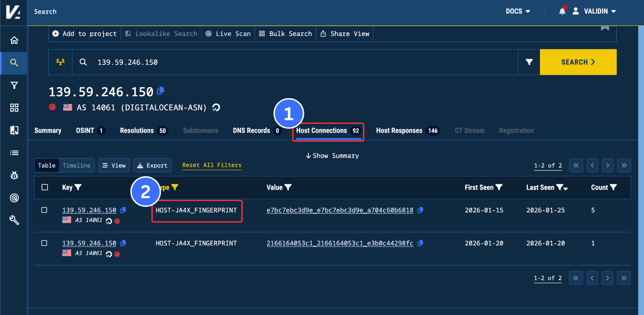Open the dashboard grid icon in the sidebar
The image size is (644, 315).
click(x=14, y=107)
